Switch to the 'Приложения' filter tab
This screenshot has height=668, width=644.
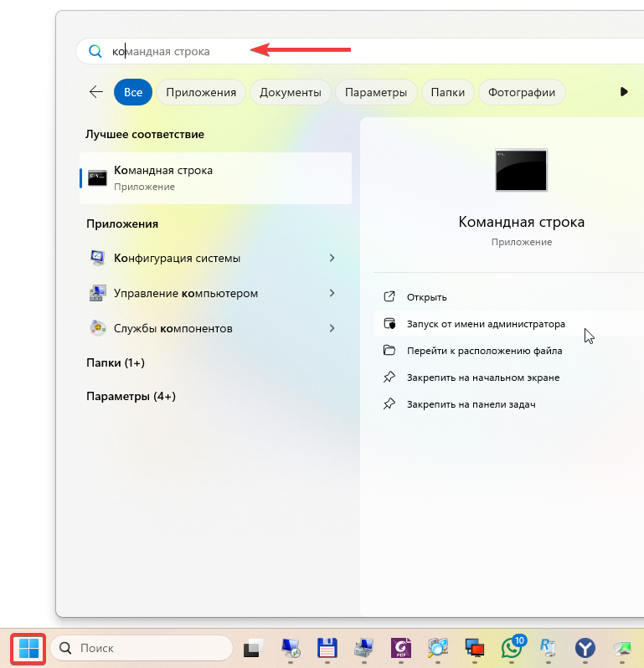201,92
